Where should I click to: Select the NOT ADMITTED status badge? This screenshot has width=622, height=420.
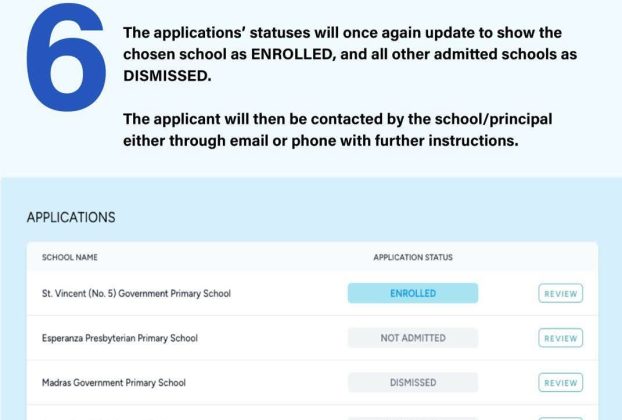click(413, 338)
